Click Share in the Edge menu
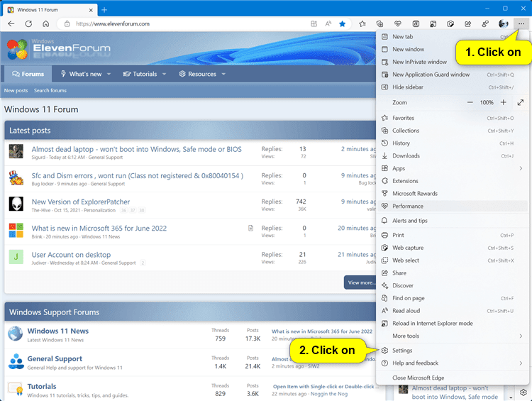This screenshot has height=401, width=532. tap(453, 273)
